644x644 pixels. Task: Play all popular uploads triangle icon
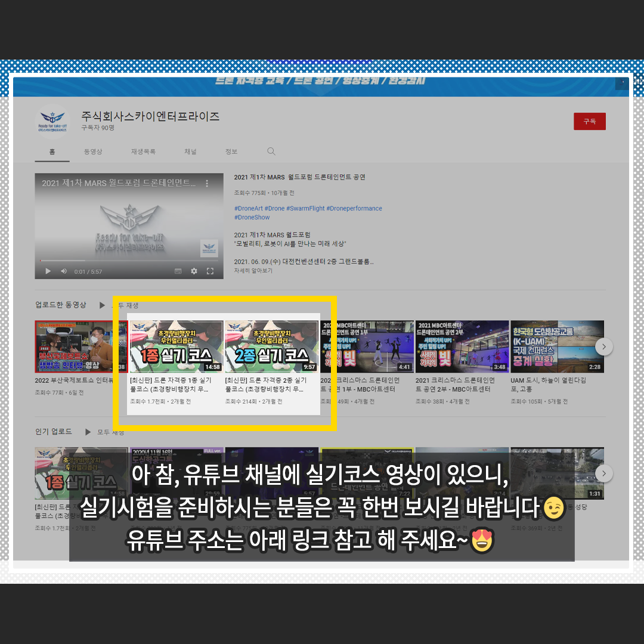pyautogui.click(x=88, y=432)
